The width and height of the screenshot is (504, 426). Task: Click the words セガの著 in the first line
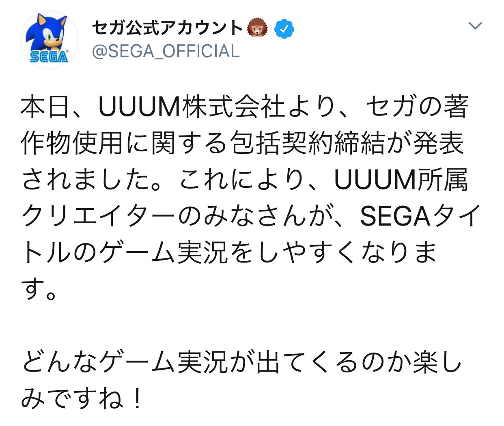[418, 107]
